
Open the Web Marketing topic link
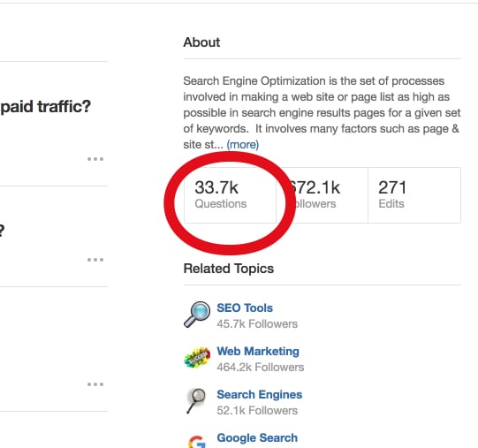258,351
